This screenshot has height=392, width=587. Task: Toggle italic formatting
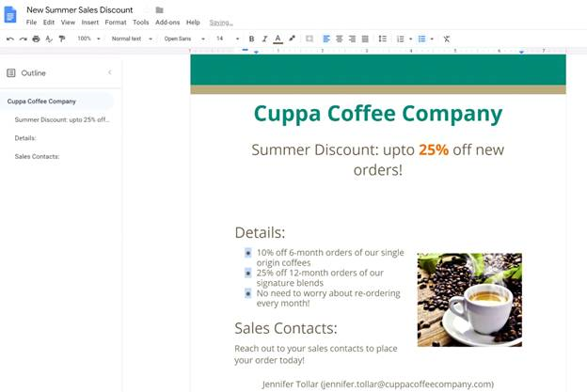pos(264,39)
